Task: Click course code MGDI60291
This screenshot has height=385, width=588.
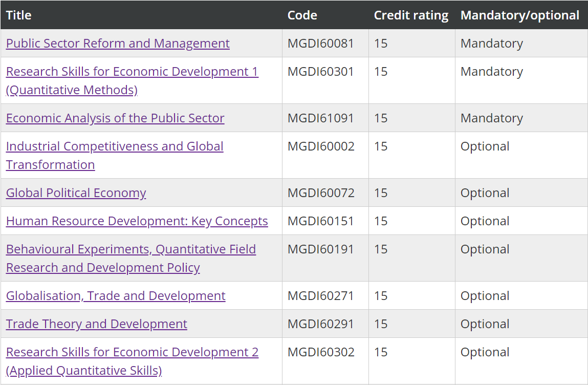Action: (x=320, y=324)
